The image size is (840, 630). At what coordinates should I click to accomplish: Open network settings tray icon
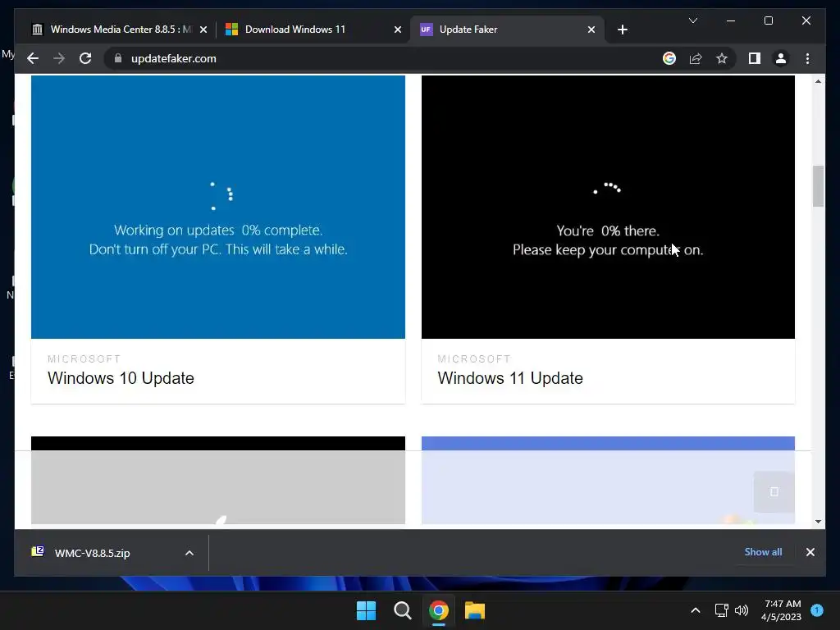click(721, 610)
